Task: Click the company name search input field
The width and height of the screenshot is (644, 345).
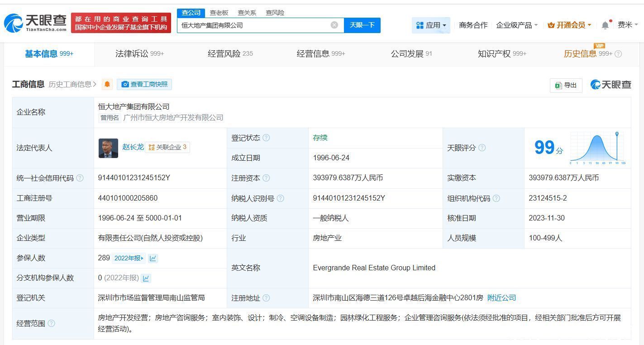Action: 253,25
